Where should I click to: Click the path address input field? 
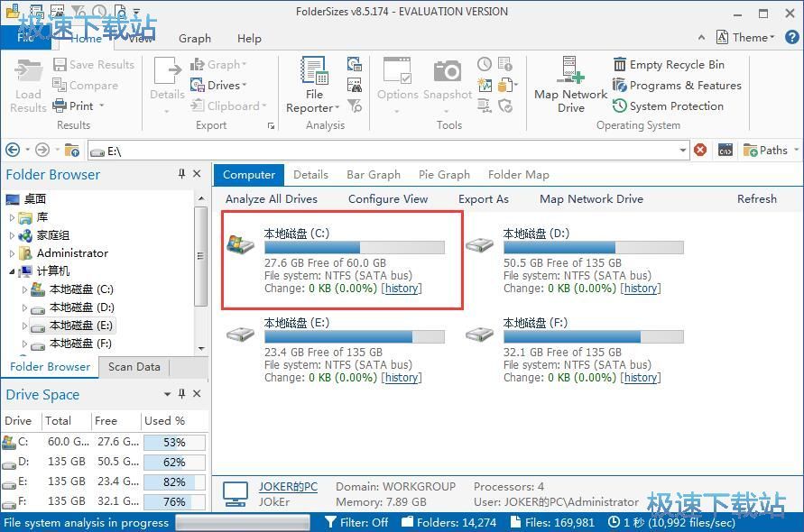point(388,151)
